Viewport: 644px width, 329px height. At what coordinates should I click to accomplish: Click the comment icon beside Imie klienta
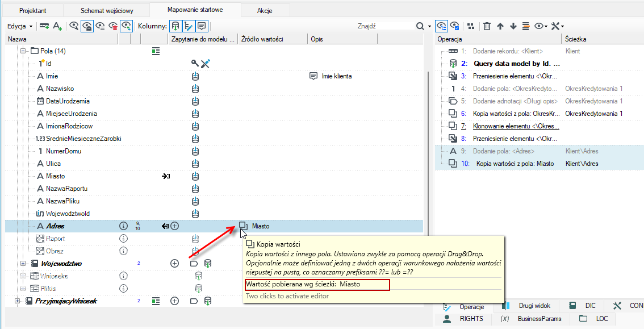tap(313, 76)
